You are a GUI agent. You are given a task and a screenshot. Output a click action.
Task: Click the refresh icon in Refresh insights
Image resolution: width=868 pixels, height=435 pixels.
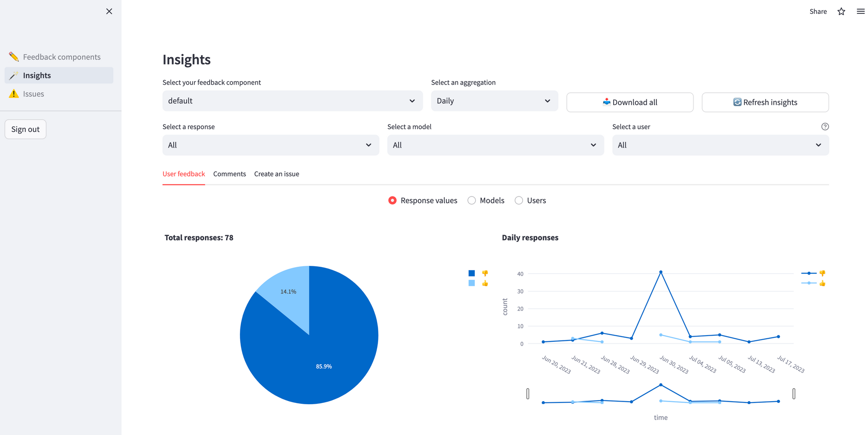coord(736,102)
